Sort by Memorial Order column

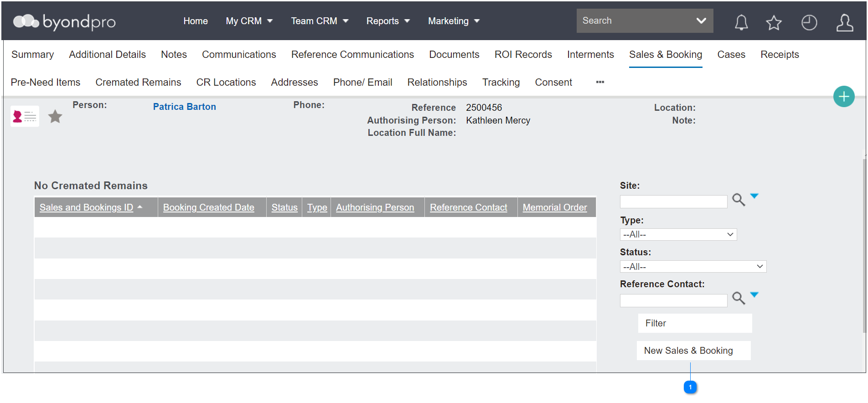point(555,207)
